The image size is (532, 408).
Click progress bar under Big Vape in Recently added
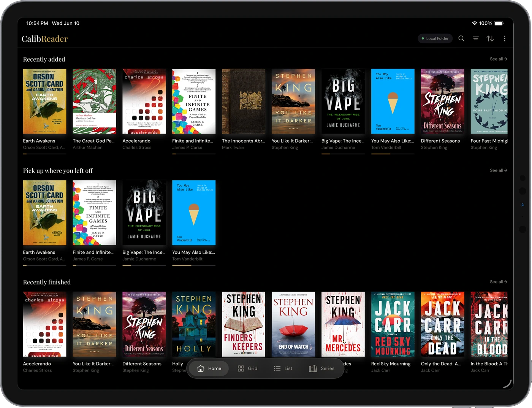coord(343,154)
